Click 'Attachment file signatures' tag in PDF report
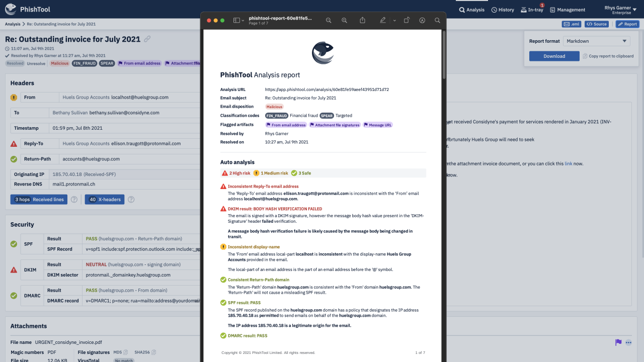This screenshot has width=644, height=362. pyautogui.click(x=335, y=125)
